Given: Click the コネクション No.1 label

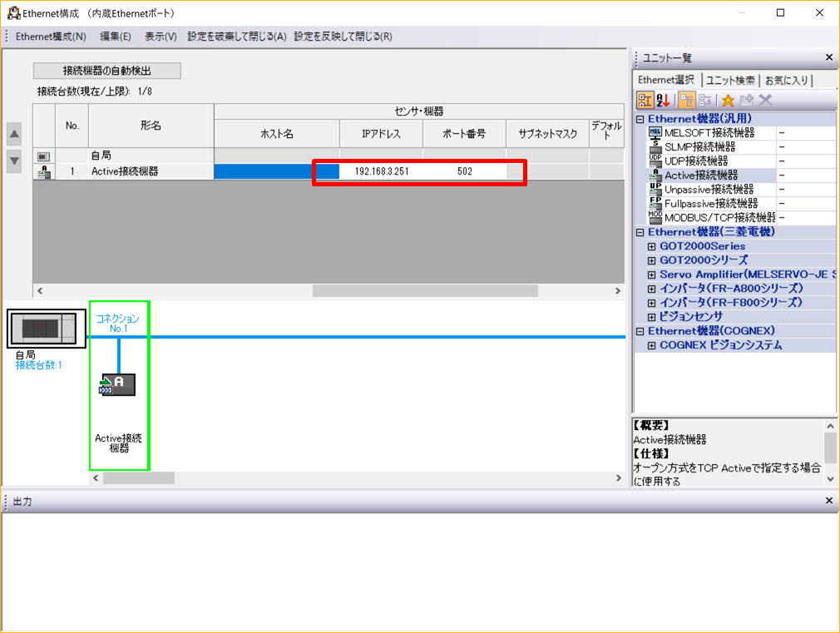Looking at the screenshot, I should 118,324.
